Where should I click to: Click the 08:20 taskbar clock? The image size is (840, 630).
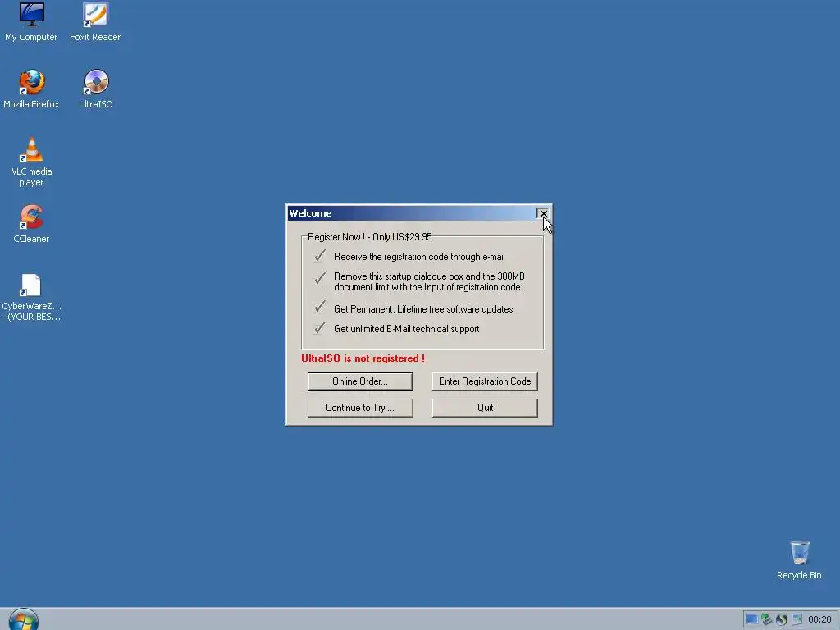coord(819,619)
